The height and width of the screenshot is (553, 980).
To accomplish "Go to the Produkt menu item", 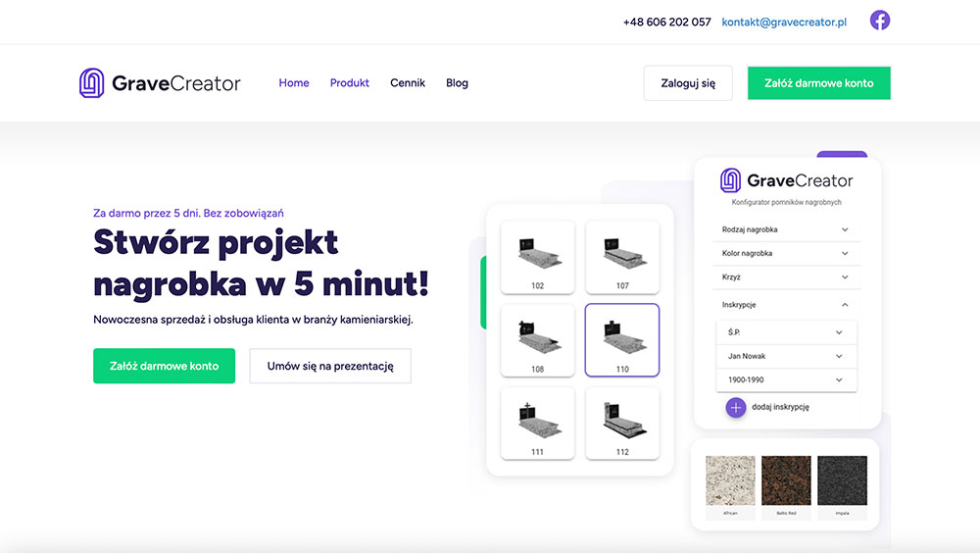I will (x=350, y=83).
